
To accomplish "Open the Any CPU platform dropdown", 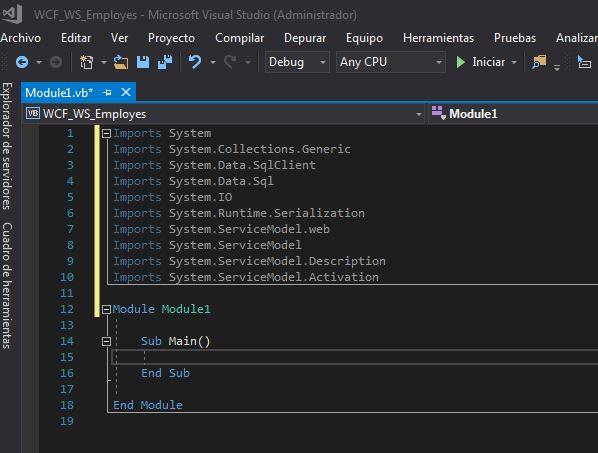I will (391, 62).
